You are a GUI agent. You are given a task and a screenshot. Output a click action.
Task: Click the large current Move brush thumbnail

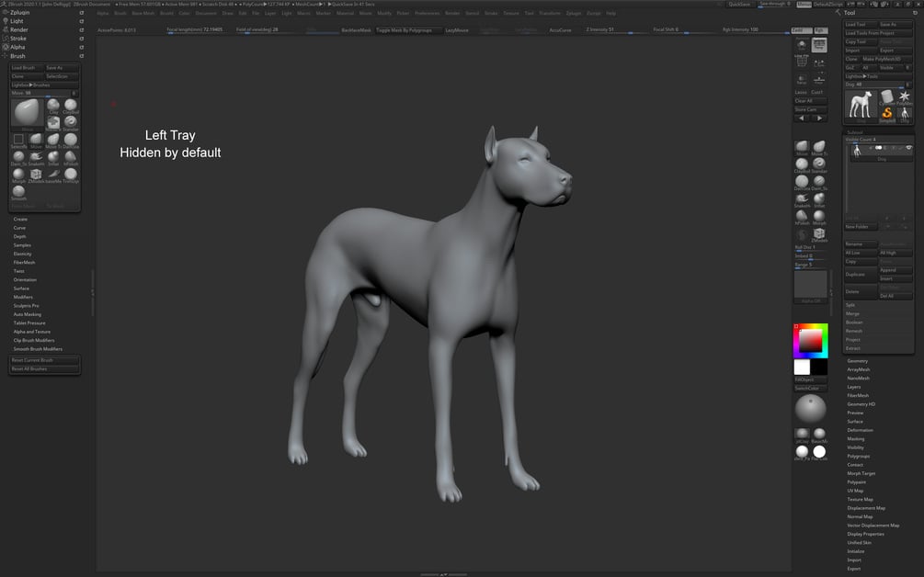(27, 114)
